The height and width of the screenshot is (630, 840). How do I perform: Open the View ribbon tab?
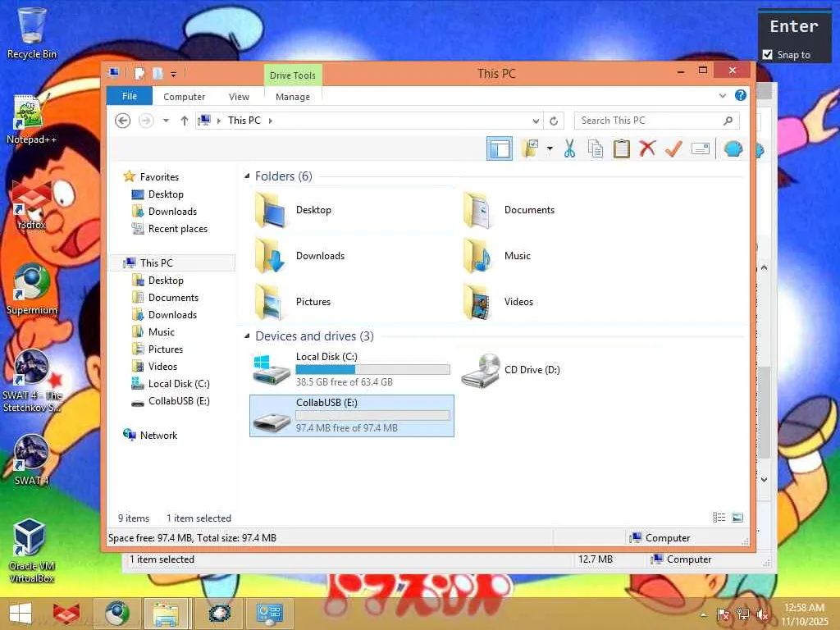tap(239, 97)
